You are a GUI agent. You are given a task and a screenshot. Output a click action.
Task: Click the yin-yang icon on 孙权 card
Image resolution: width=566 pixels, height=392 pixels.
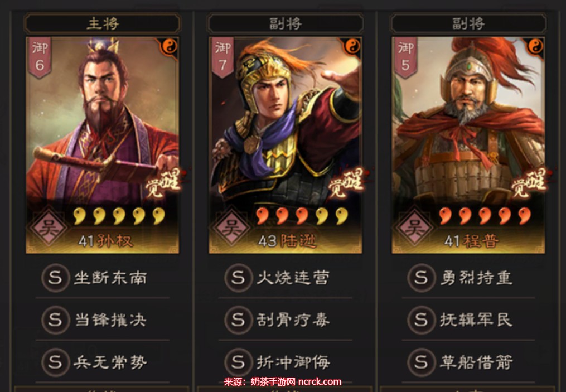point(169,46)
